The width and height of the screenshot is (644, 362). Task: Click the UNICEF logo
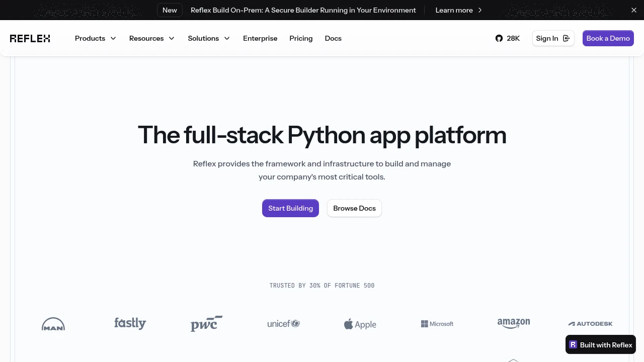[x=284, y=324]
